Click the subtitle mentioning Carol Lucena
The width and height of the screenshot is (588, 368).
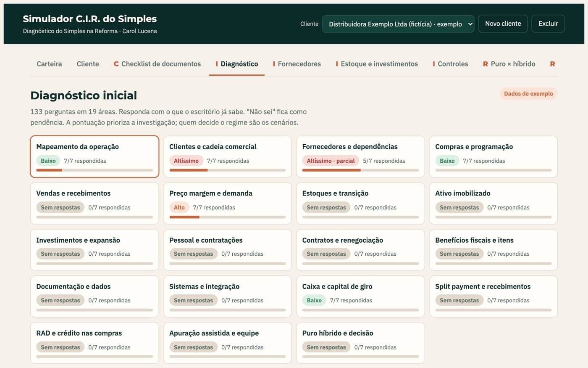tap(90, 31)
